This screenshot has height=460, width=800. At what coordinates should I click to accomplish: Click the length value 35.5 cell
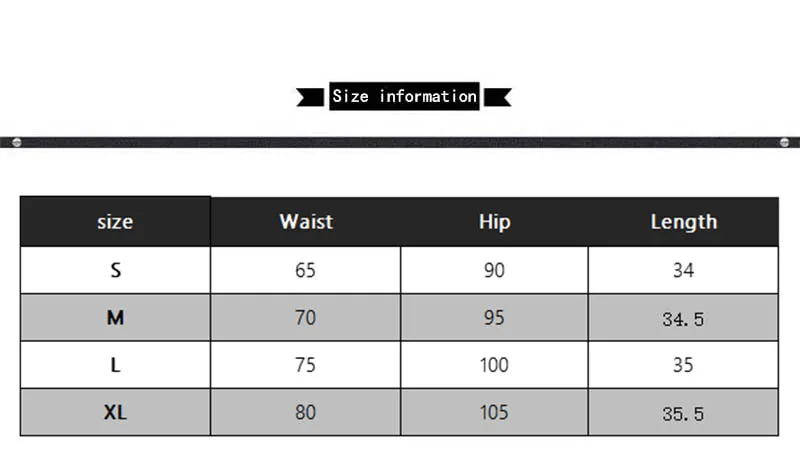tap(683, 412)
